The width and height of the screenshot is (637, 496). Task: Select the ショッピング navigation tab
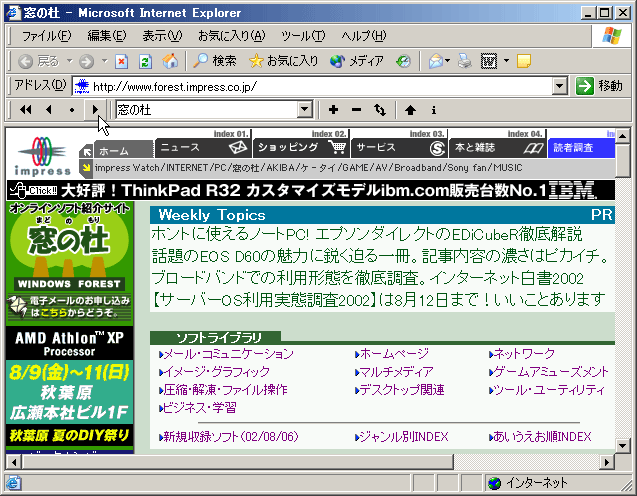(x=301, y=147)
